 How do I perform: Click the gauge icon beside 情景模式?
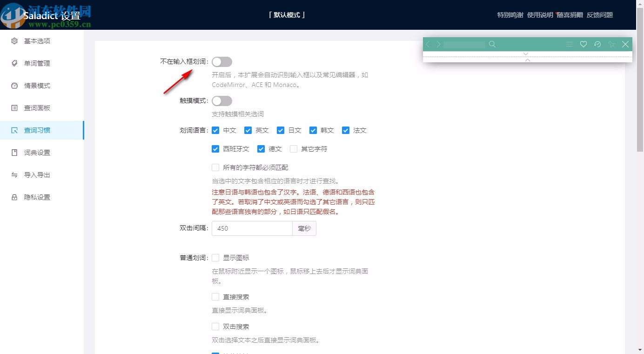click(x=13, y=86)
